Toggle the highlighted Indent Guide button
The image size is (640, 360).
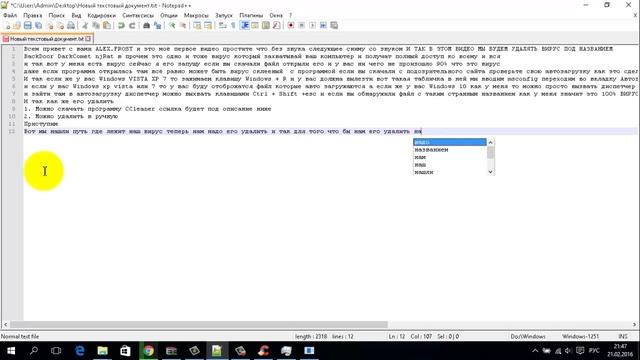point(244,26)
